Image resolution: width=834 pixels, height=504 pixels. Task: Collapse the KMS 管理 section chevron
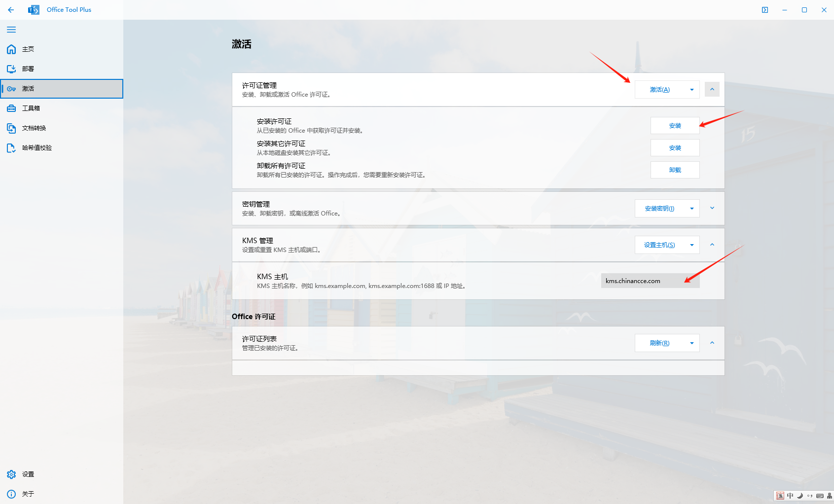(x=712, y=245)
